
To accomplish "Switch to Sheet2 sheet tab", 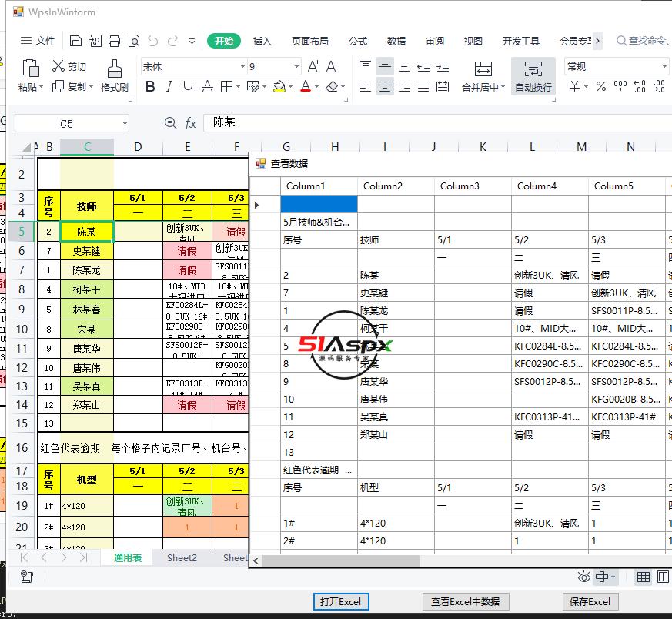I will point(182,557).
